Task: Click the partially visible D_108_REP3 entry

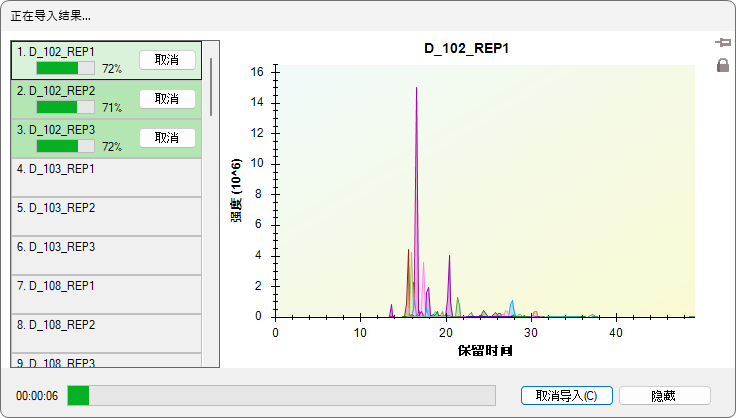Action: point(105,361)
